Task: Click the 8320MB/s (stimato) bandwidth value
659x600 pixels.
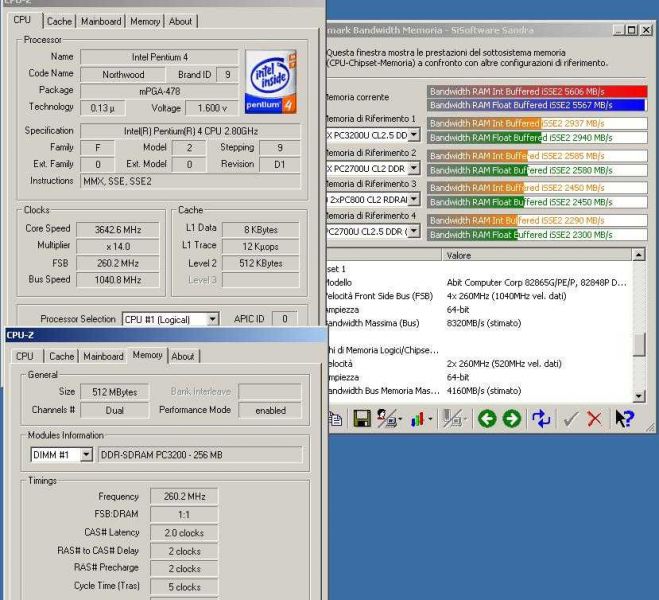Action: point(484,323)
